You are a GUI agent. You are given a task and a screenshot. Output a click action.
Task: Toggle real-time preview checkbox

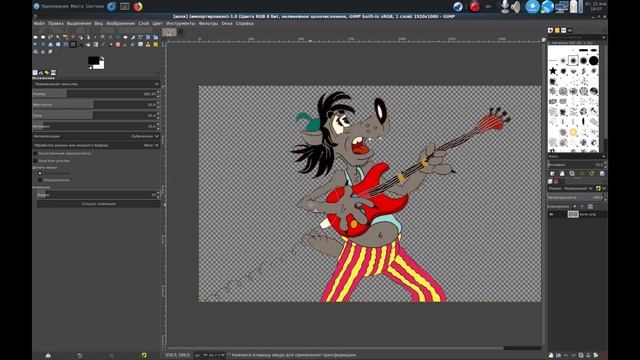[35, 161]
